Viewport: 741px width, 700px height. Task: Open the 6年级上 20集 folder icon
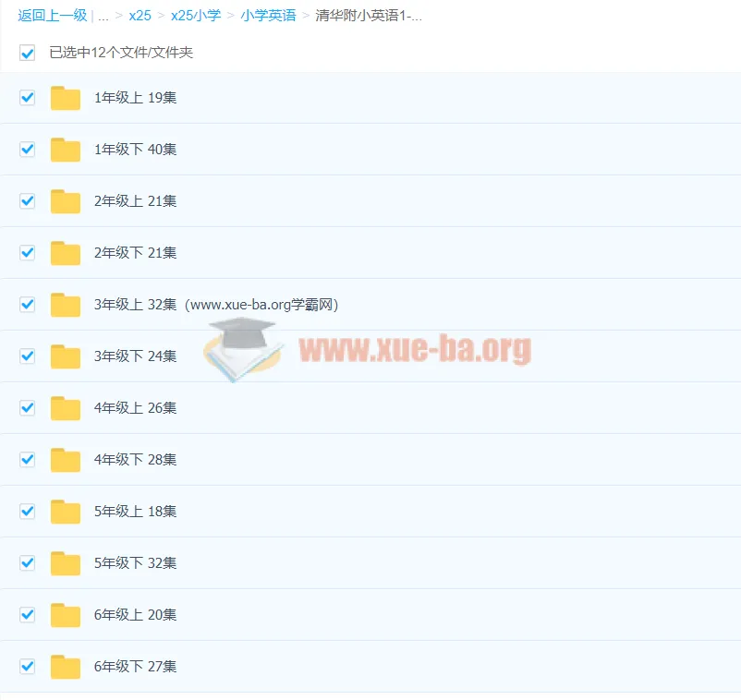pyautogui.click(x=66, y=615)
